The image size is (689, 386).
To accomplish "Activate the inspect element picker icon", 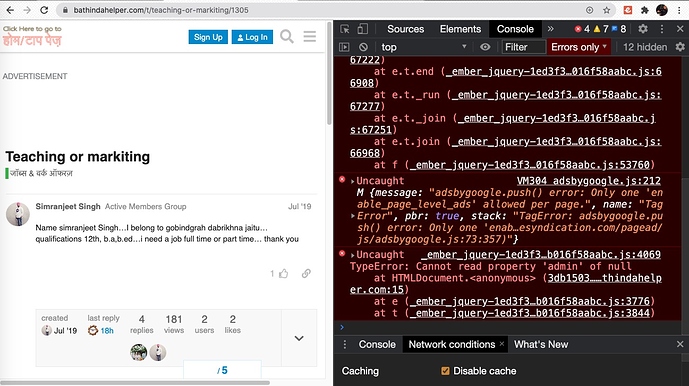I will pyautogui.click(x=345, y=29).
